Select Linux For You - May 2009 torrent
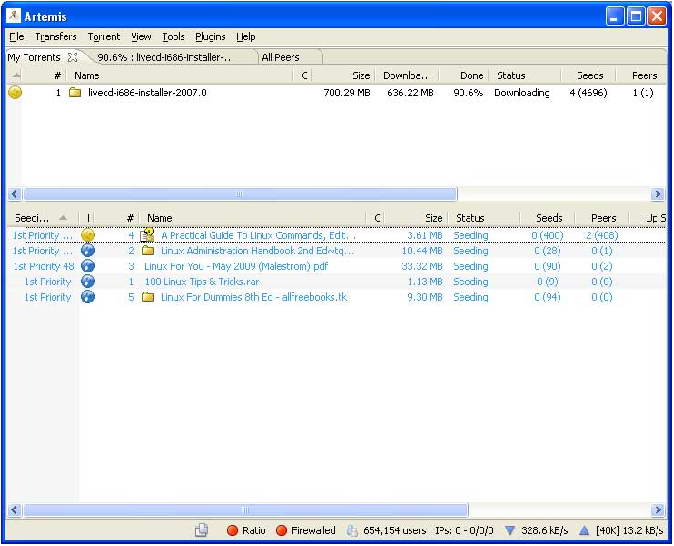The height and width of the screenshot is (546, 674). (x=337, y=266)
